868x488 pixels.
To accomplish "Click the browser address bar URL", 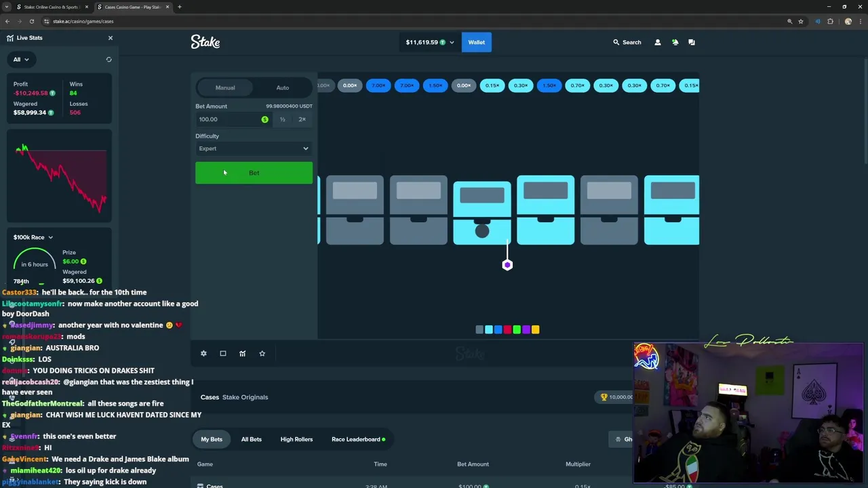I will tap(83, 21).
